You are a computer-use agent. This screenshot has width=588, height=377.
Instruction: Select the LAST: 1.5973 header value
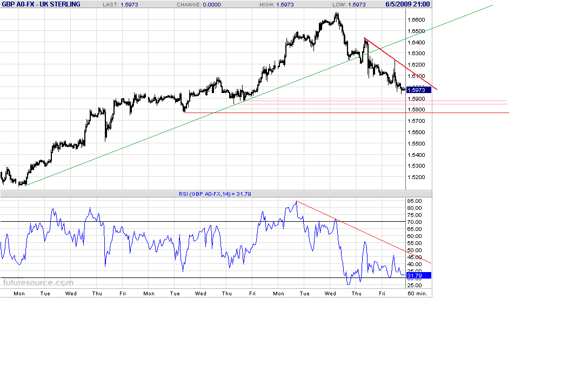pos(121,4)
